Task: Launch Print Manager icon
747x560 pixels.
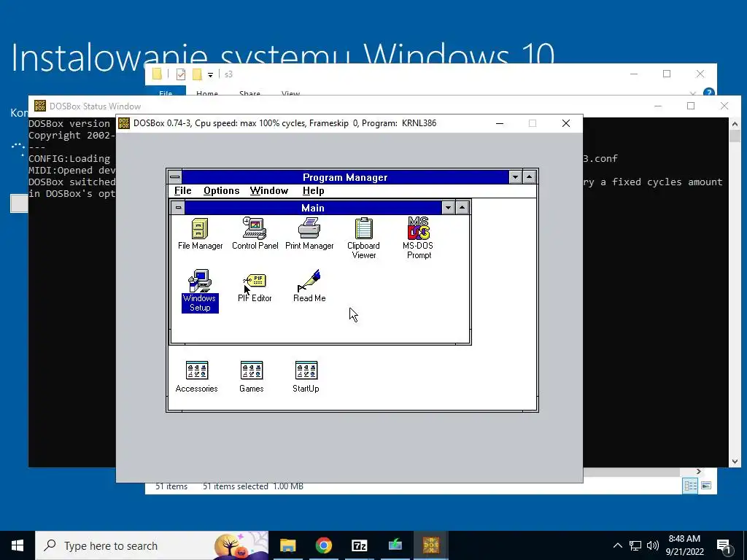Action: pyautogui.click(x=309, y=234)
